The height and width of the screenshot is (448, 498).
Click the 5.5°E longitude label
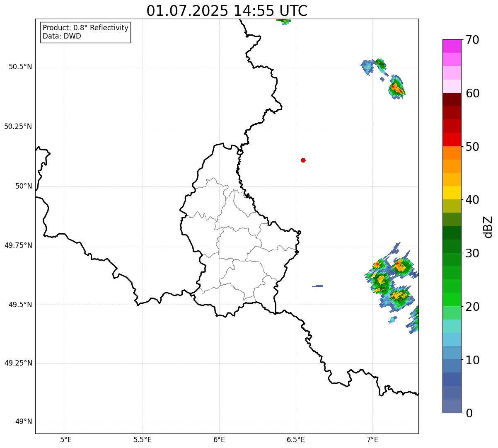[143, 440]
